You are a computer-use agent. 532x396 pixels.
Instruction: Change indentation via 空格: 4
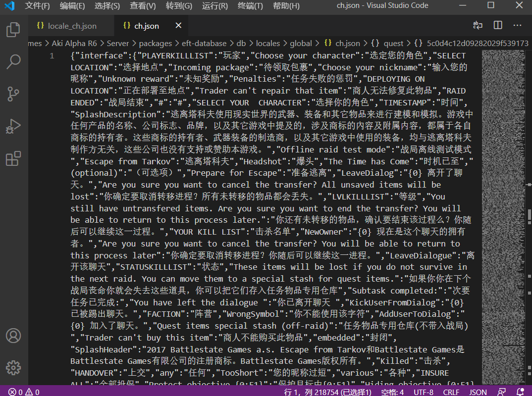(x=392, y=392)
